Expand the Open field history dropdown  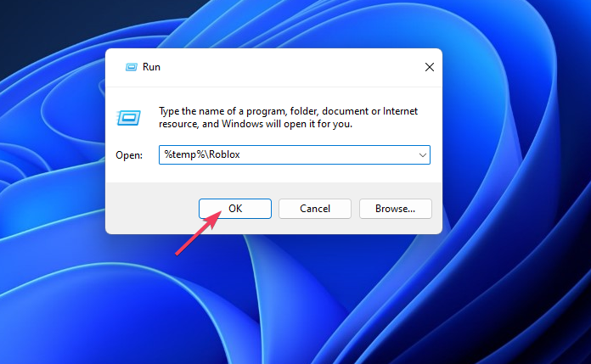[423, 155]
